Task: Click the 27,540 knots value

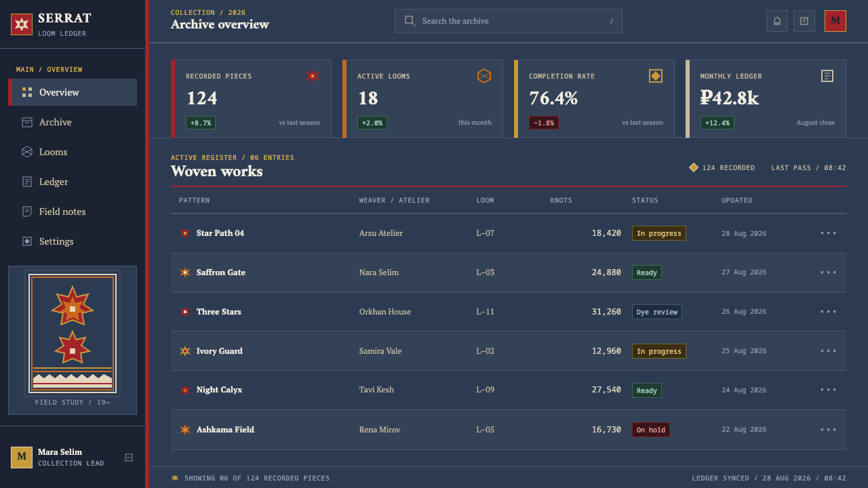Action: [x=606, y=390]
